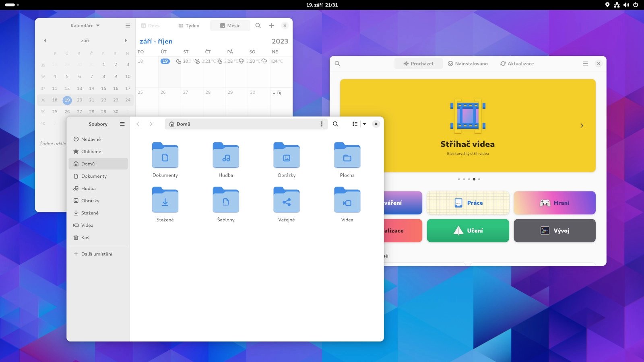
Task: Open the Práce category in Software
Action: click(x=468, y=203)
